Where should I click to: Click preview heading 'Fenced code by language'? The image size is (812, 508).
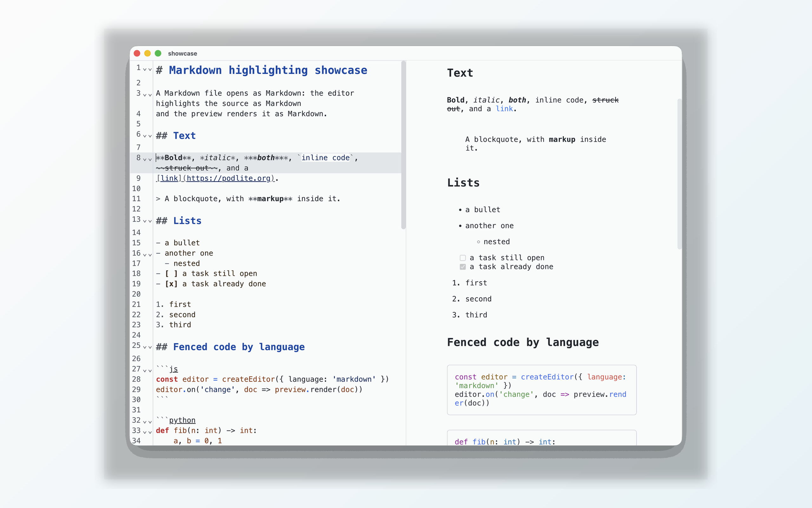523,342
